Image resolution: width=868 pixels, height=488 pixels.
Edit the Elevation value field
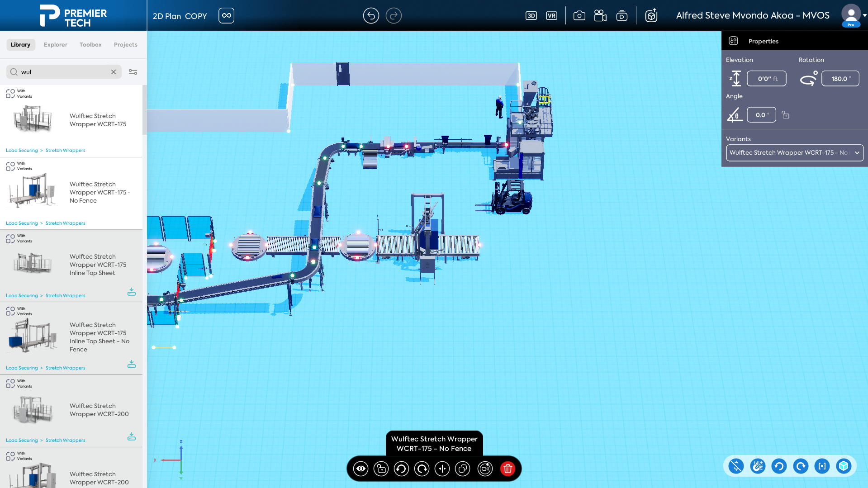[x=766, y=79]
